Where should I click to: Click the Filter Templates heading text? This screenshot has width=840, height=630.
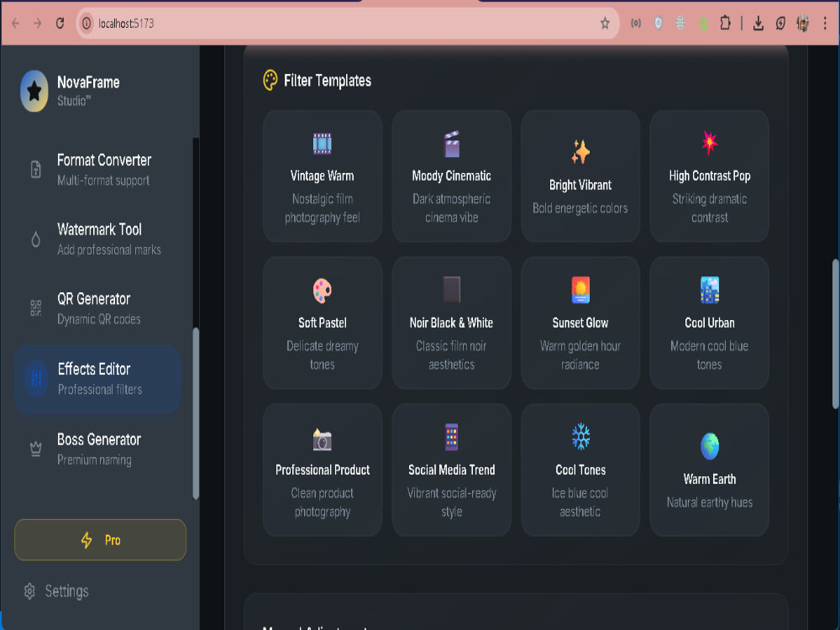(x=328, y=81)
